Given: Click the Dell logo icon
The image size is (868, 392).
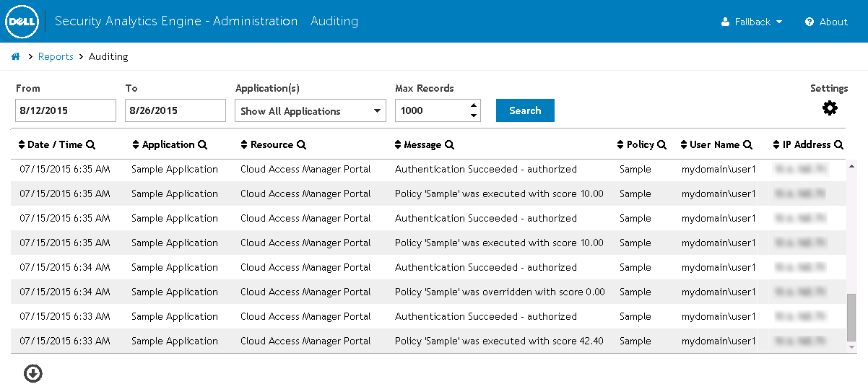Looking at the screenshot, I should (x=22, y=22).
